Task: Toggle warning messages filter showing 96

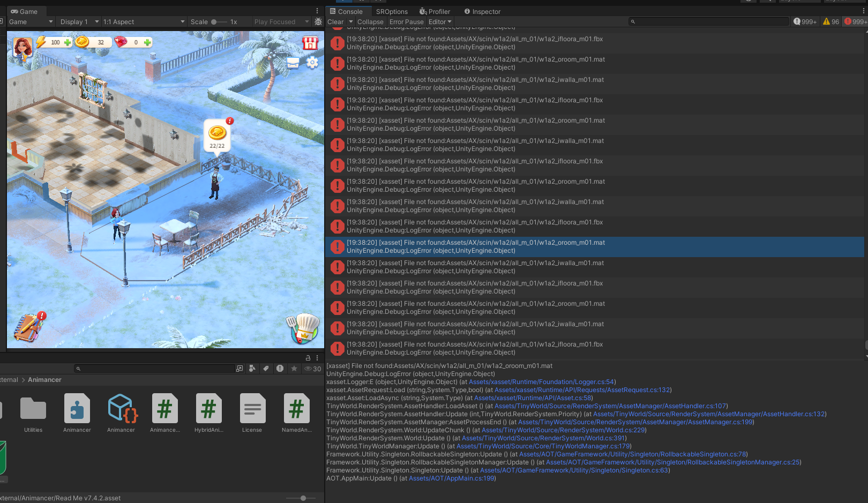Action: 831,22
